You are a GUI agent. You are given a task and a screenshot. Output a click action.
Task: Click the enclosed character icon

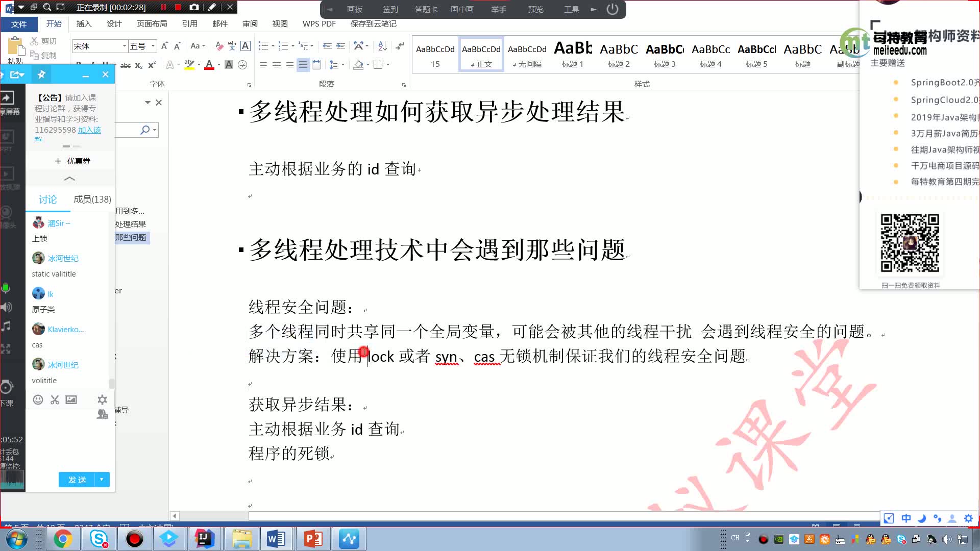point(242,65)
